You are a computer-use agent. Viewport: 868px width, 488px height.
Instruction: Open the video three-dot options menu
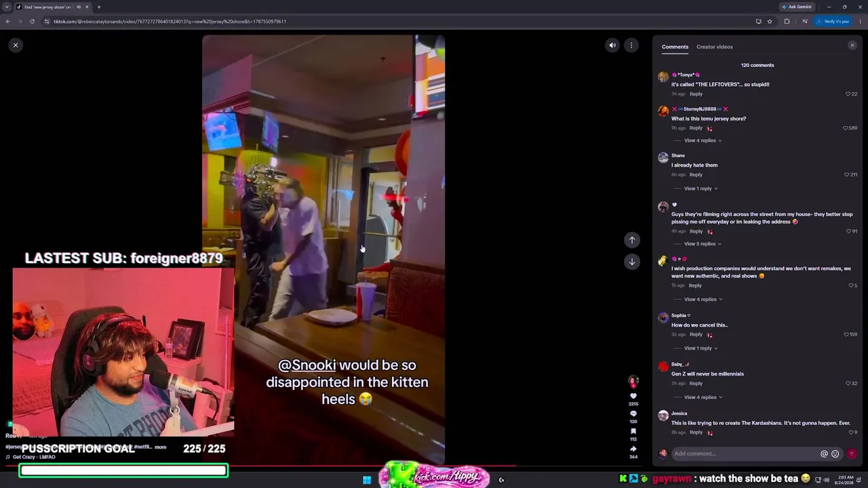(631, 45)
